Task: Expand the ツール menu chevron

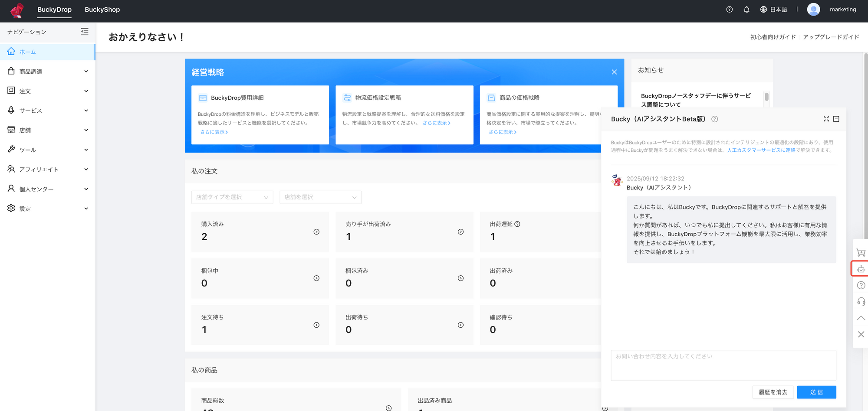Action: [86, 150]
